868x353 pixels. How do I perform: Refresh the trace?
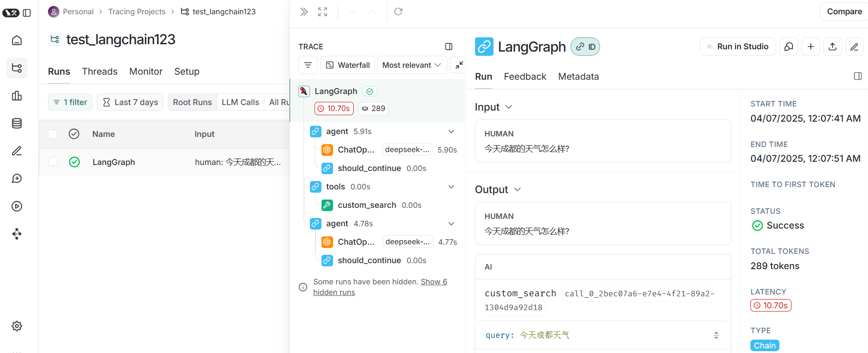tap(398, 12)
